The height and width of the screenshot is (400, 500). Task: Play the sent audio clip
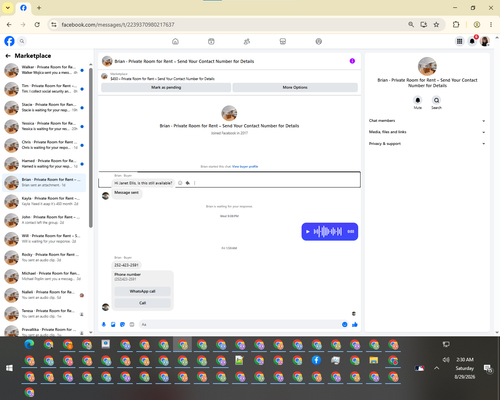coord(308,232)
